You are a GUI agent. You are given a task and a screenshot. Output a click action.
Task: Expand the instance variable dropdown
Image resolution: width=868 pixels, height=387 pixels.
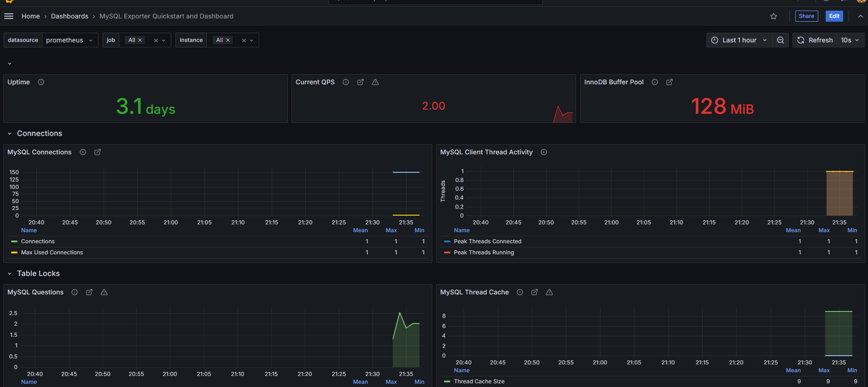[251, 41]
